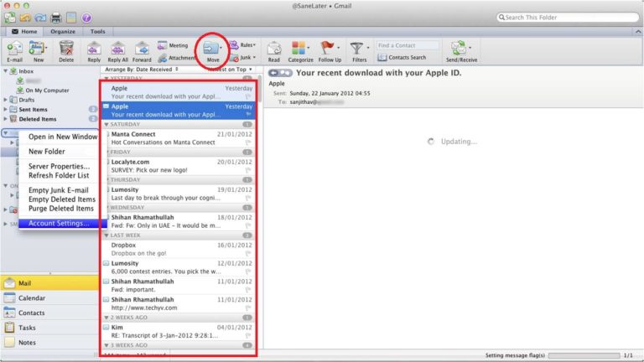This screenshot has width=644, height=362.
Task: Mark message with the Read icon
Action: click(274, 49)
